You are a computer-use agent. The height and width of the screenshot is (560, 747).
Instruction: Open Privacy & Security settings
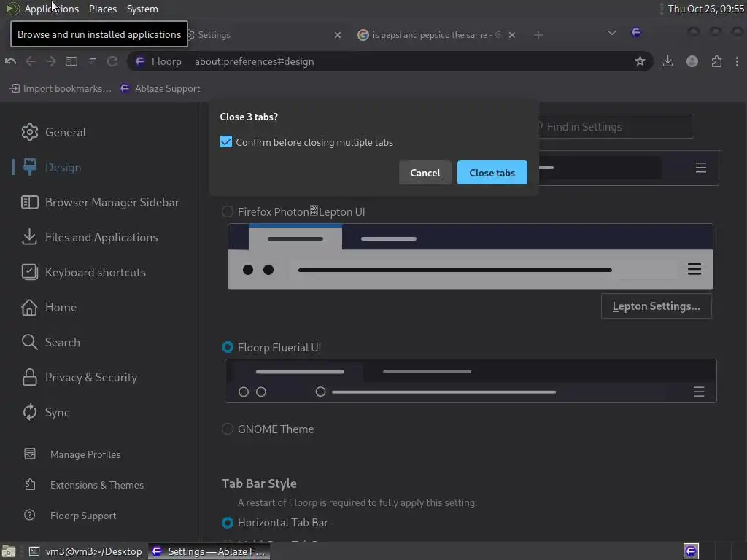pyautogui.click(x=79, y=377)
